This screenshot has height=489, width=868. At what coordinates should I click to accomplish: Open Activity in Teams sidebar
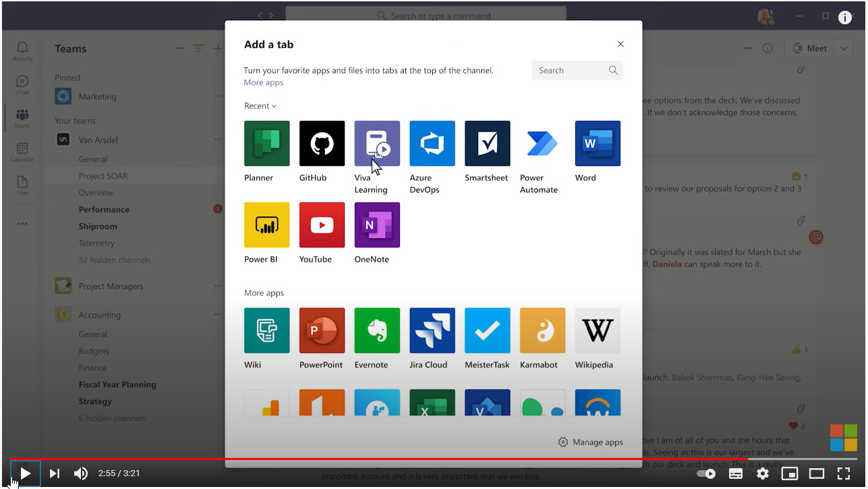(x=22, y=51)
